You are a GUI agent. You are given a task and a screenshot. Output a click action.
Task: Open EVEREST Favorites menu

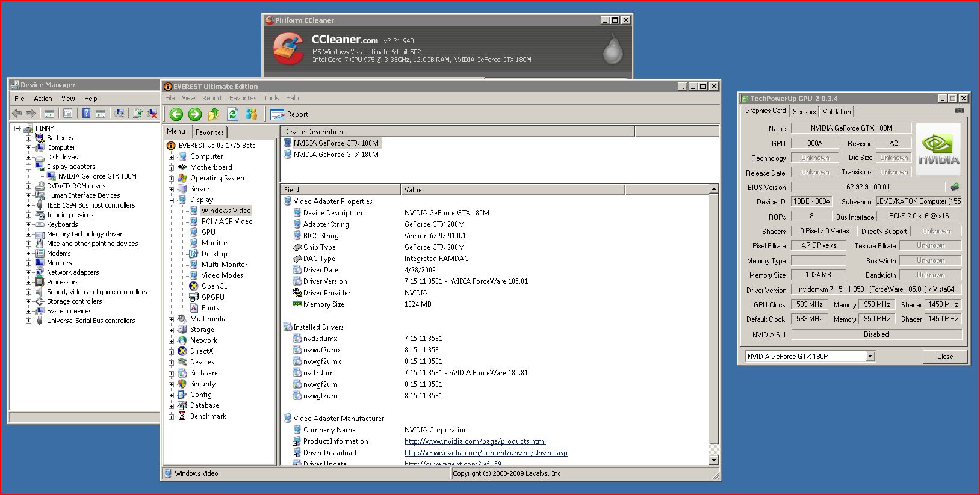(x=243, y=98)
